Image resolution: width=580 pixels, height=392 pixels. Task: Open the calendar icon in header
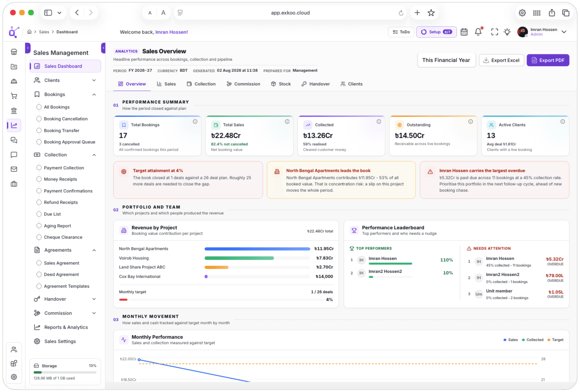coord(464,32)
